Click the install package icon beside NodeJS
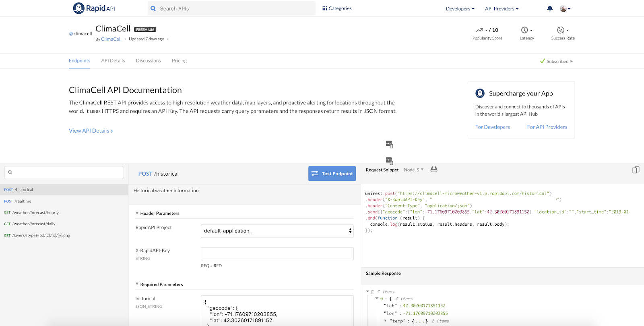 coord(434,170)
